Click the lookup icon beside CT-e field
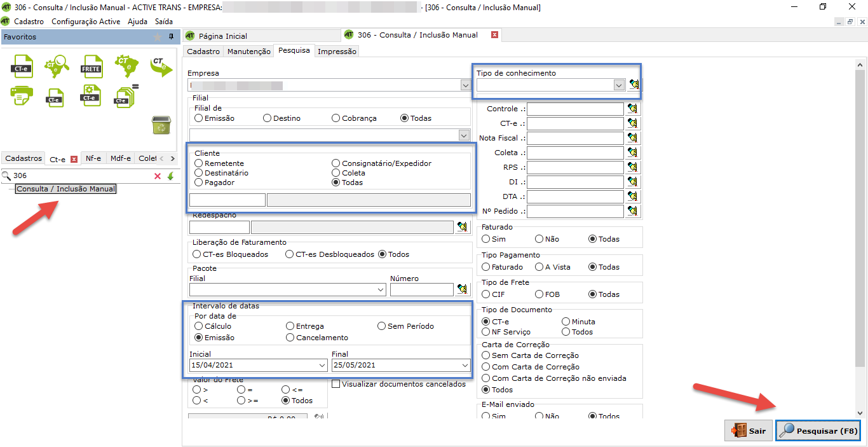 [632, 123]
